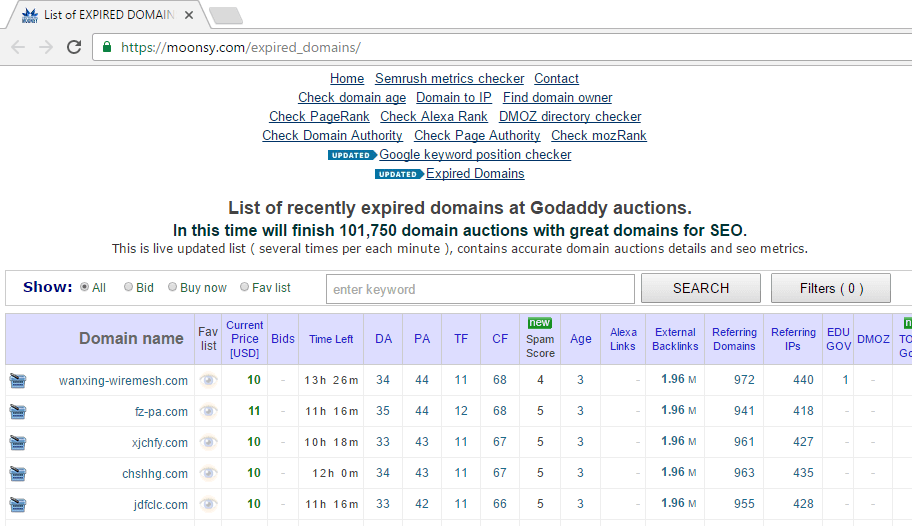912x526 pixels.
Task: Open Google keyword position checker link
Action: [x=475, y=155]
